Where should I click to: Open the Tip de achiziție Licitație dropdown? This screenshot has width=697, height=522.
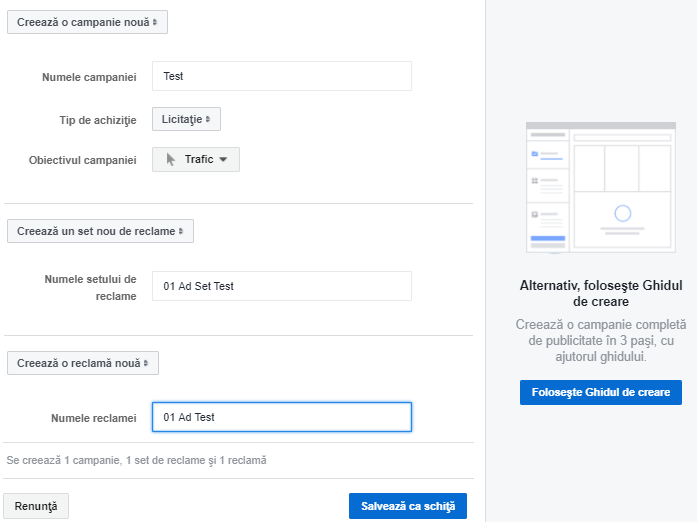(186, 119)
